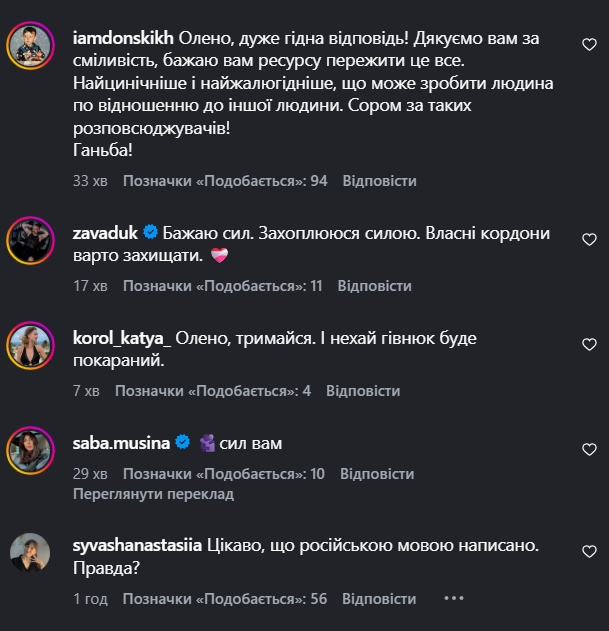The image size is (609, 631).
Task: Click zavaduk's verified badge
Action: click(x=151, y=232)
